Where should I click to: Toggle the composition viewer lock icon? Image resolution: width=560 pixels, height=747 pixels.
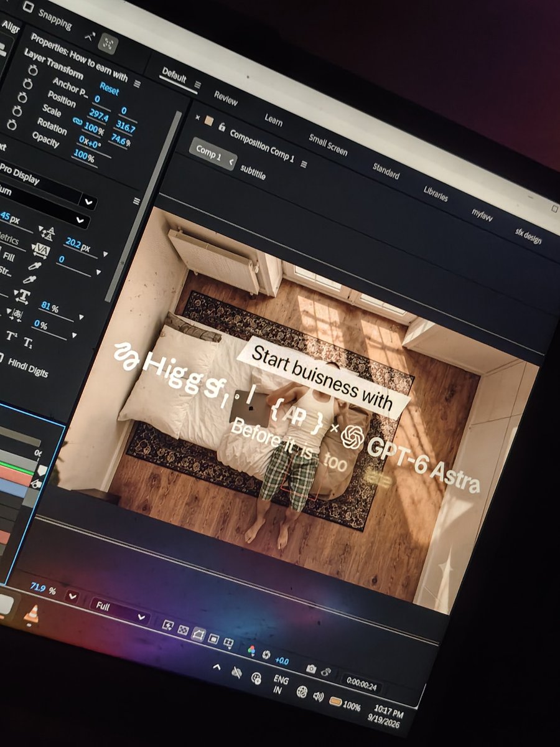click(x=222, y=127)
